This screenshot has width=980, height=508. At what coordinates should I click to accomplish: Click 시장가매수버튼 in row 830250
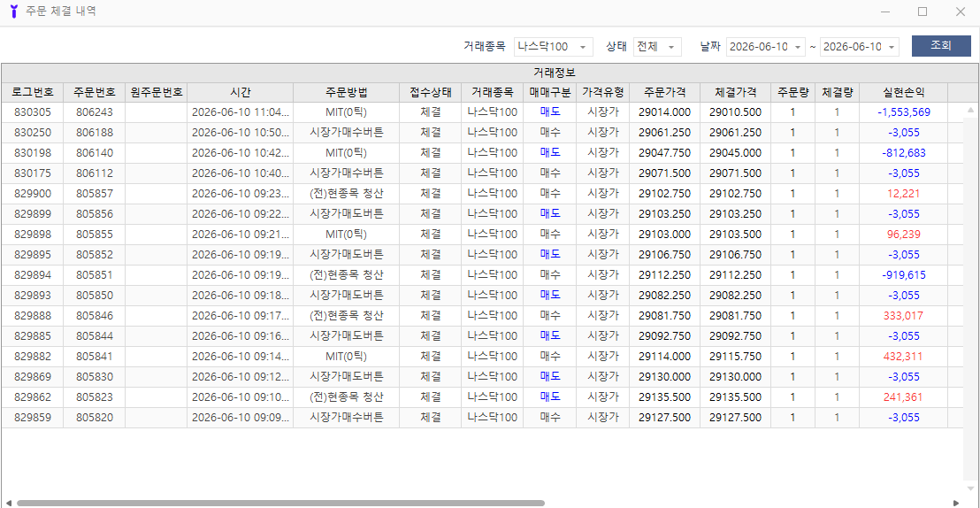[346, 133]
